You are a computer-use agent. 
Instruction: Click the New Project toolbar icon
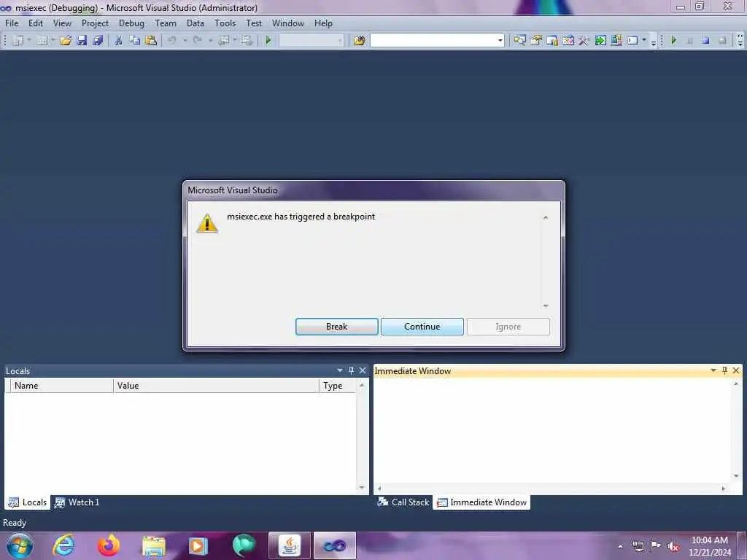click(x=18, y=41)
